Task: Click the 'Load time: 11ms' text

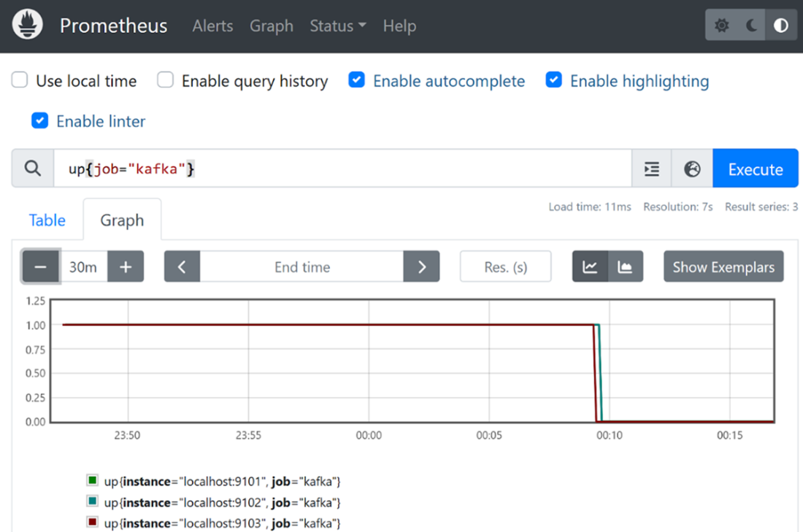Action: 590,207
